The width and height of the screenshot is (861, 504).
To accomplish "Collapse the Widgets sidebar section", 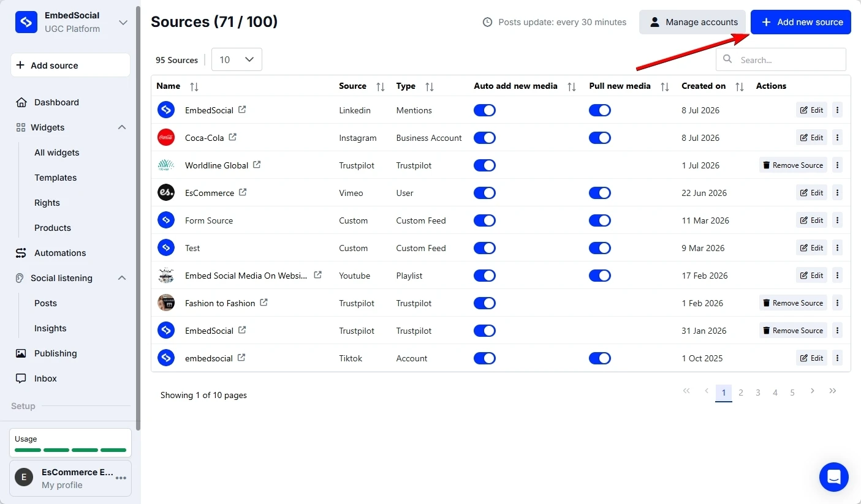I will click(x=122, y=127).
